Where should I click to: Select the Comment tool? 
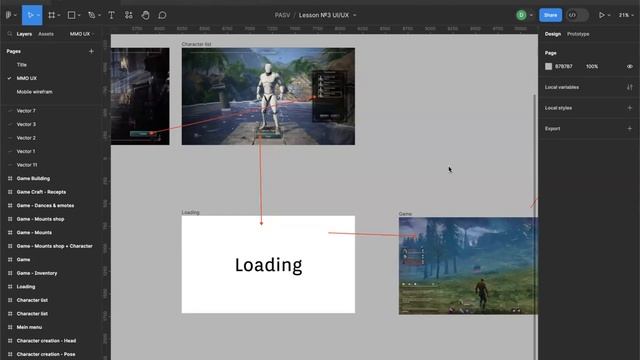(162, 15)
